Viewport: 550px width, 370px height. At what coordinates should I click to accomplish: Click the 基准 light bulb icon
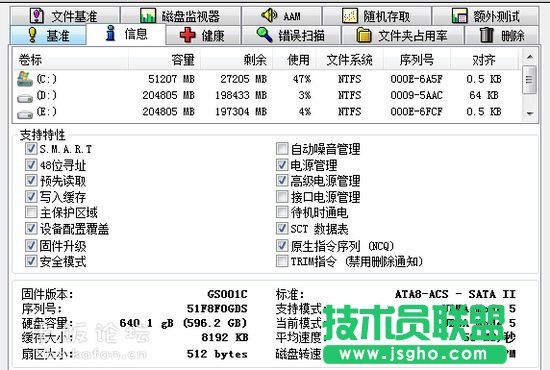(32, 35)
